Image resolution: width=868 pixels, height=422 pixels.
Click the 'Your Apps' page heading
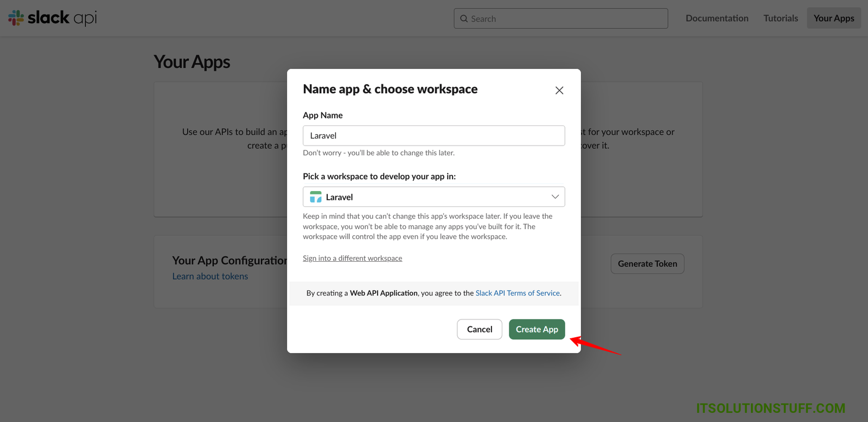point(192,62)
